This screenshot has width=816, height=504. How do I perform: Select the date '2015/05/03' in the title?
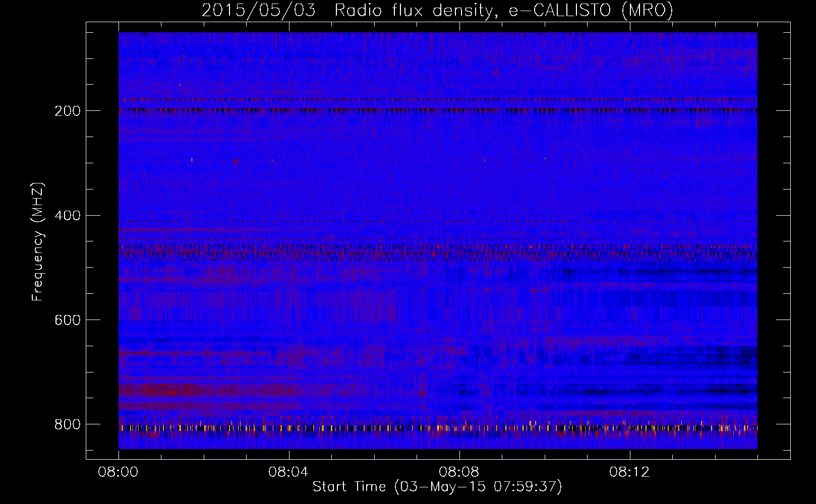pos(259,11)
